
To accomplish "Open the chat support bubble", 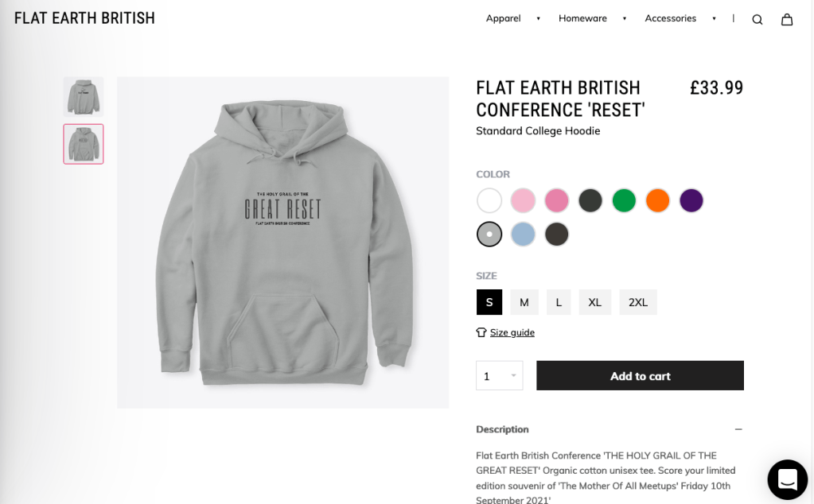I will pyautogui.click(x=787, y=479).
